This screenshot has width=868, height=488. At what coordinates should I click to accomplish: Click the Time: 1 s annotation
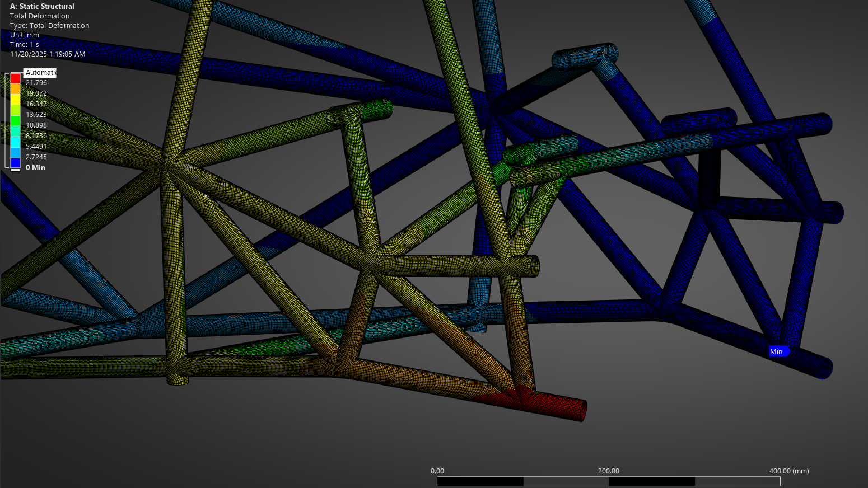(x=24, y=44)
